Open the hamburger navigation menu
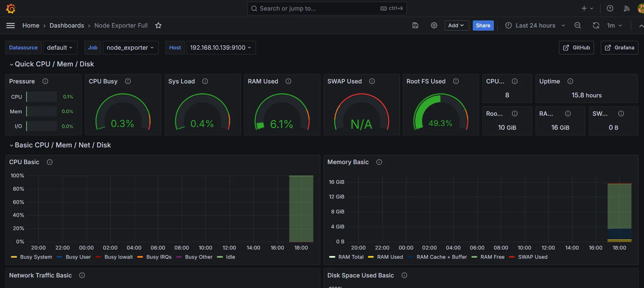 pos(11,26)
